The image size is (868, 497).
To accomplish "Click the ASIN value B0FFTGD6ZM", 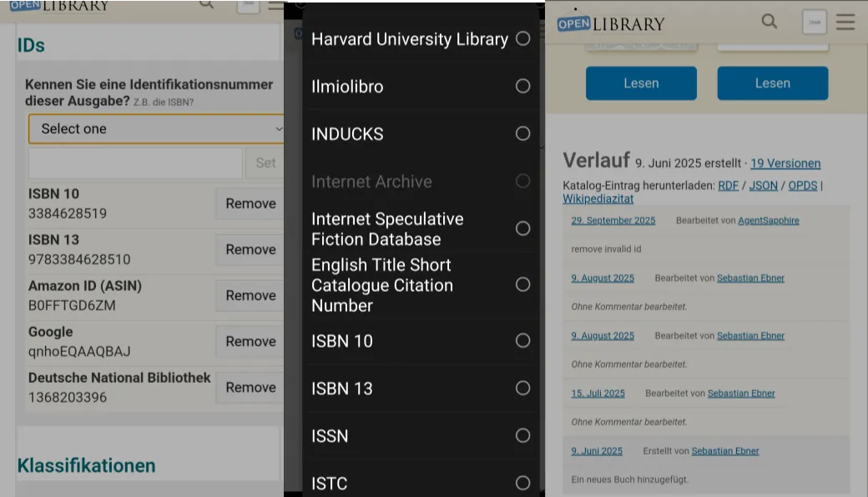I will click(x=72, y=305).
